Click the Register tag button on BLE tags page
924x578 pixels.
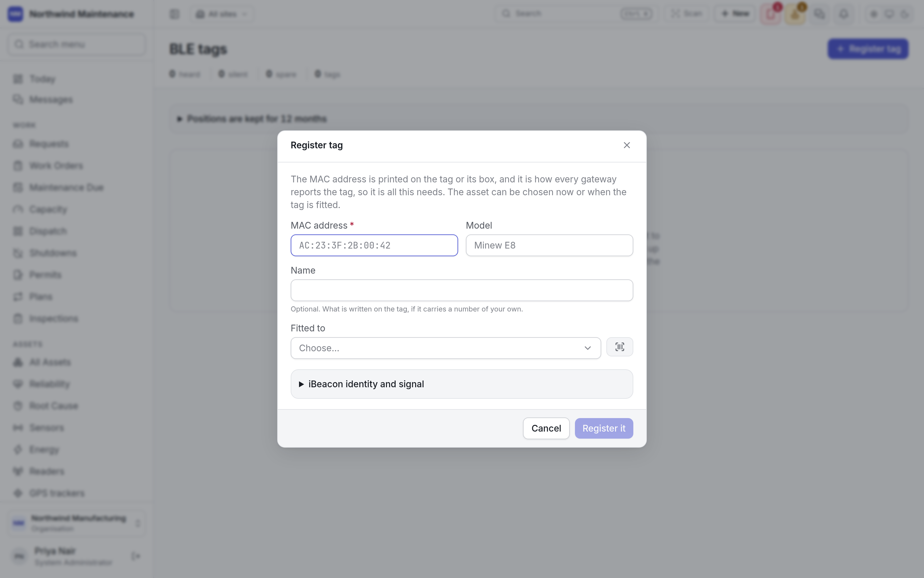(868, 49)
